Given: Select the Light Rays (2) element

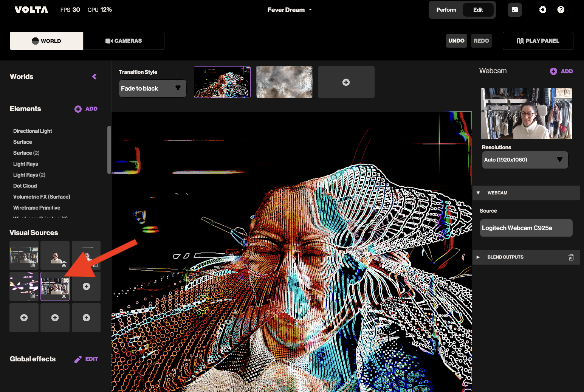Looking at the screenshot, I should coord(29,175).
